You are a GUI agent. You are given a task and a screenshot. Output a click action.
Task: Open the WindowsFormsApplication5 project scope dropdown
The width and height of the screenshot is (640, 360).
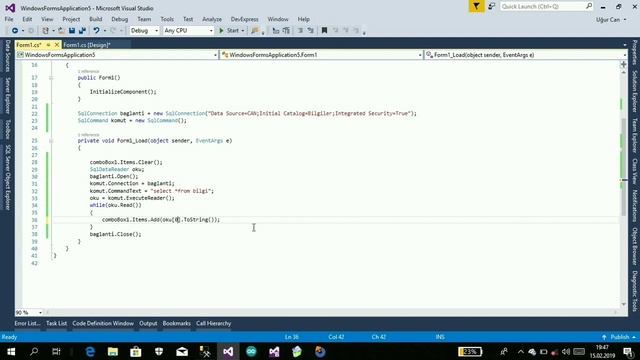pos(117,55)
